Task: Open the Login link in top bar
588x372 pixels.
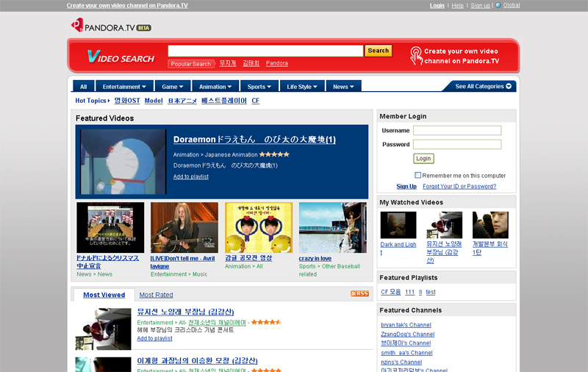Action: (437, 5)
